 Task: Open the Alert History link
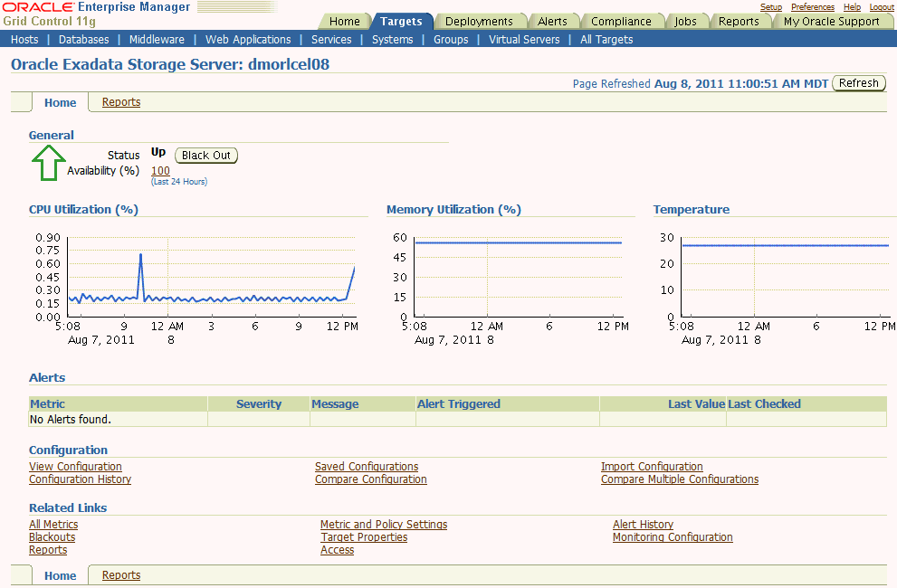click(643, 525)
